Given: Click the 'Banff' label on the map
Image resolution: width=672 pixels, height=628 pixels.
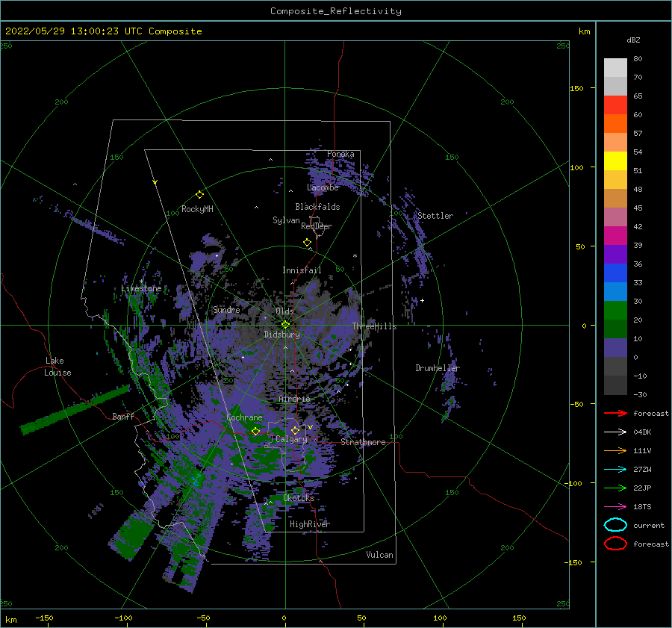Looking at the screenshot, I should tap(123, 416).
